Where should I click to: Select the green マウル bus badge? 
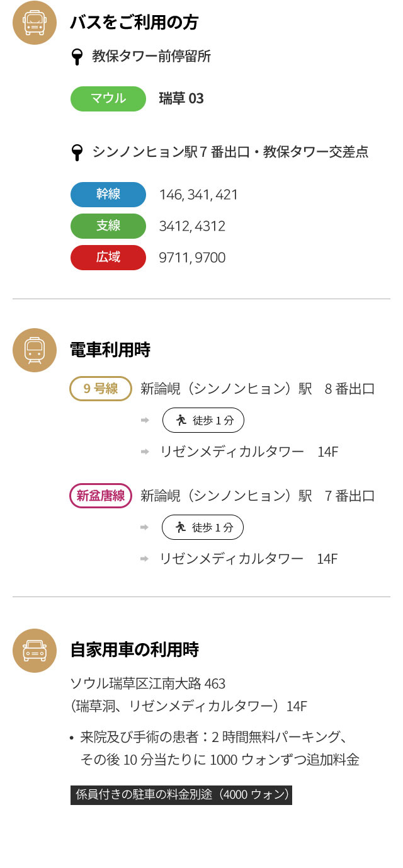(x=108, y=99)
